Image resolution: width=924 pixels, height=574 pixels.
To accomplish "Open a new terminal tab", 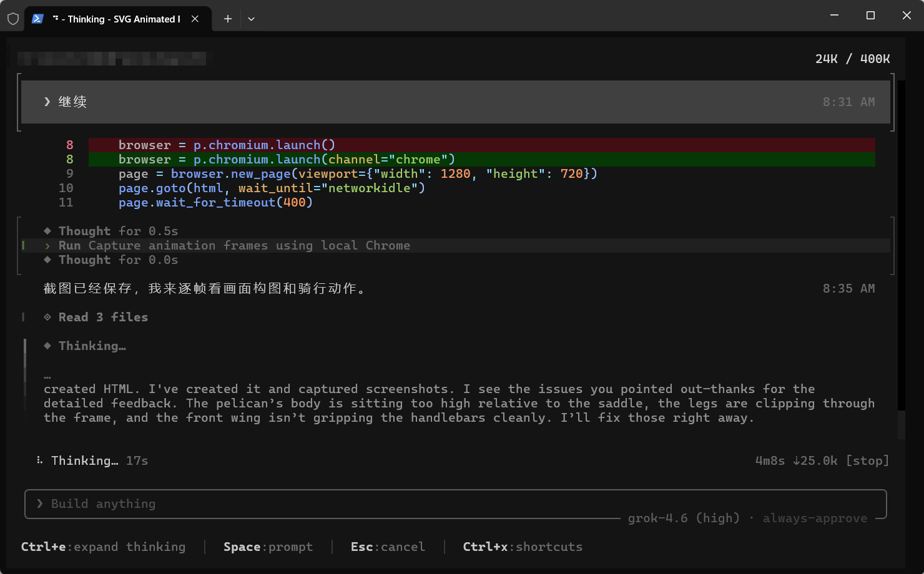I will coord(228,19).
